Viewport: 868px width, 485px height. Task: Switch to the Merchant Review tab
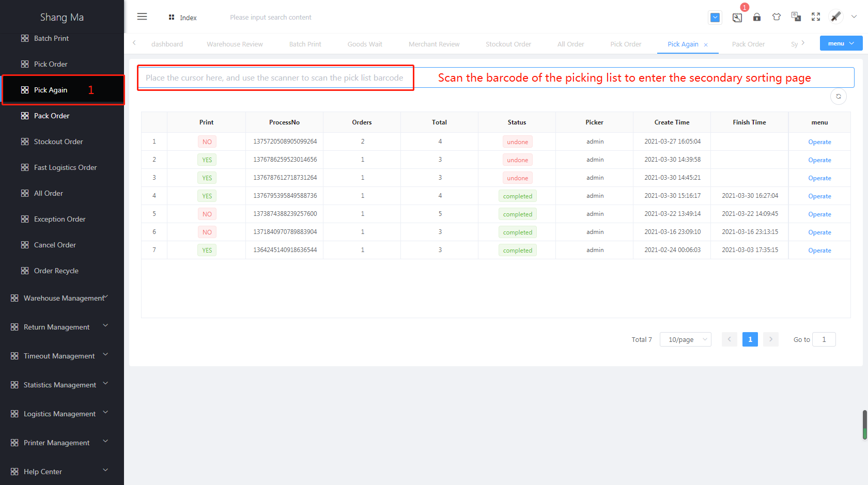tap(434, 44)
